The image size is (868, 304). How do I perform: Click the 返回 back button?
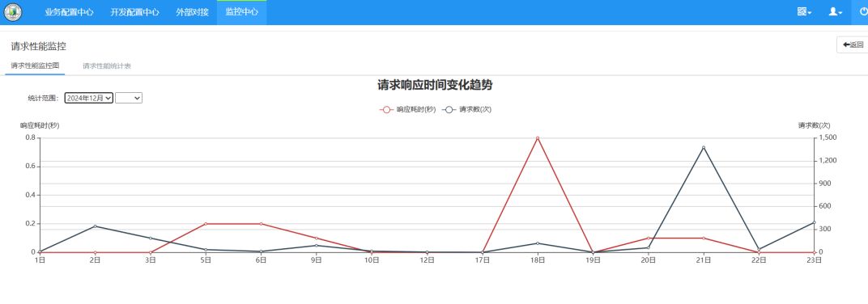[853, 44]
